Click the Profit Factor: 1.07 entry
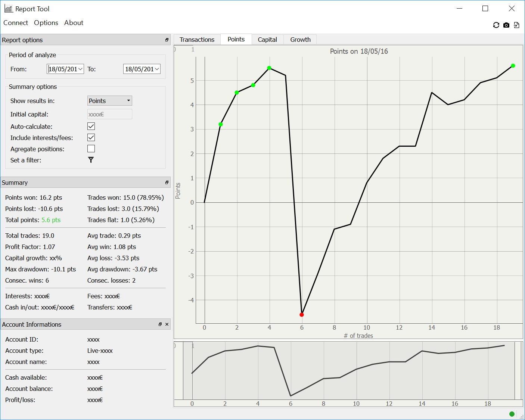525x420 pixels. click(x=30, y=247)
